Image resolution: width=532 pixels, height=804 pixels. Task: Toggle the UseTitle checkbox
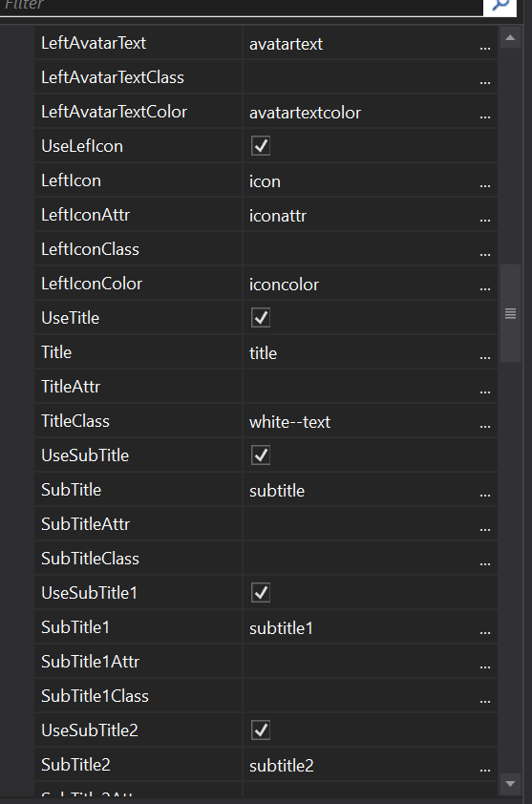pyautogui.click(x=261, y=318)
